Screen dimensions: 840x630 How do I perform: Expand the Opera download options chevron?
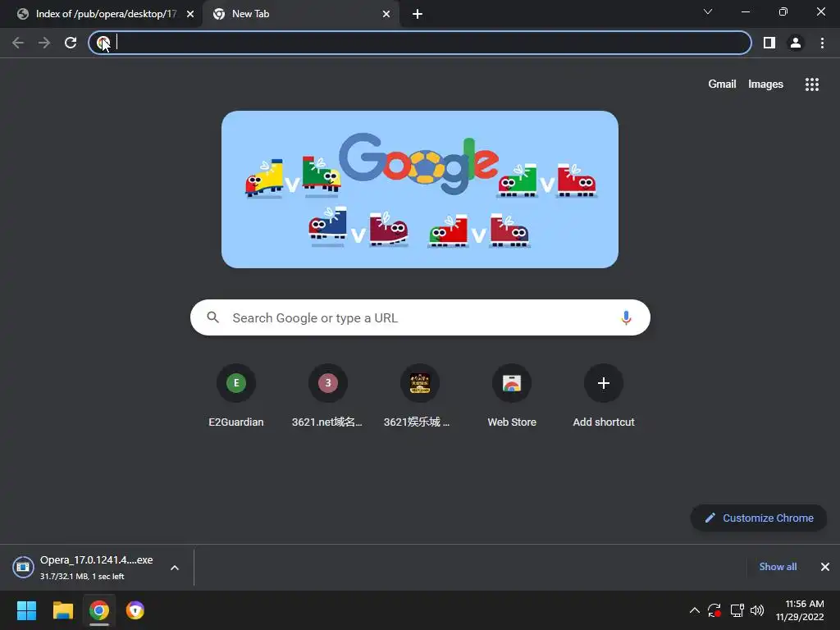tap(175, 568)
